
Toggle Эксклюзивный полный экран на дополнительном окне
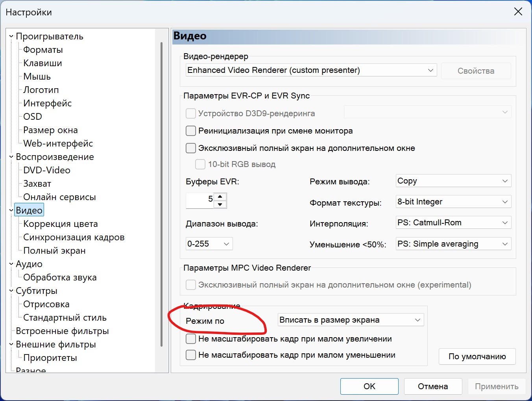(191, 148)
